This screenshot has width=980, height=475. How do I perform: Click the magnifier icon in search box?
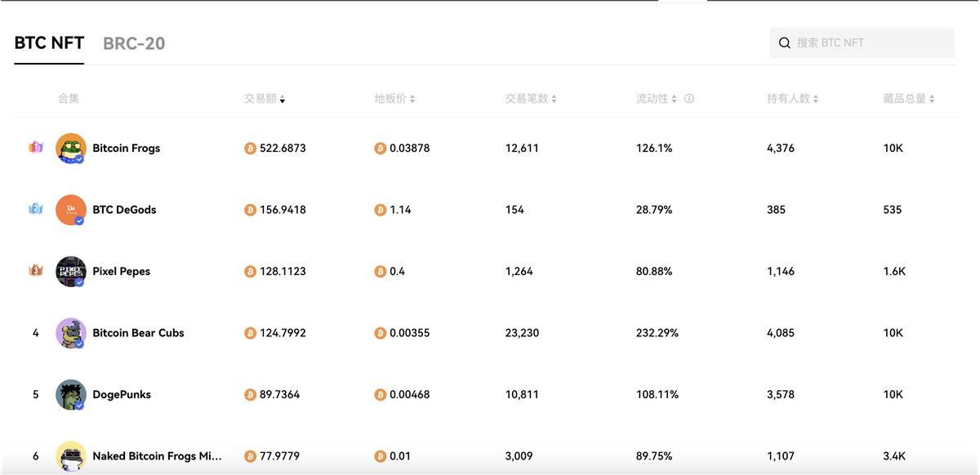[x=784, y=43]
